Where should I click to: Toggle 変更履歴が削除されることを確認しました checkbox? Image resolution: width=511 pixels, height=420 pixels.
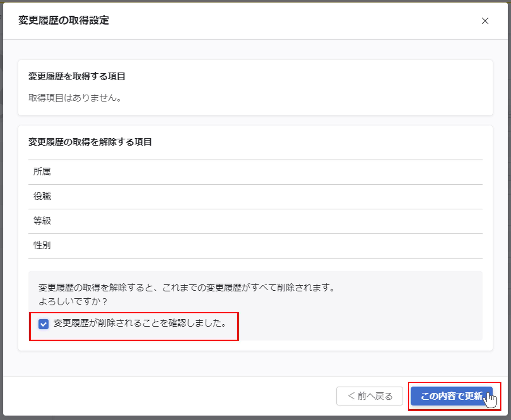pyautogui.click(x=44, y=324)
